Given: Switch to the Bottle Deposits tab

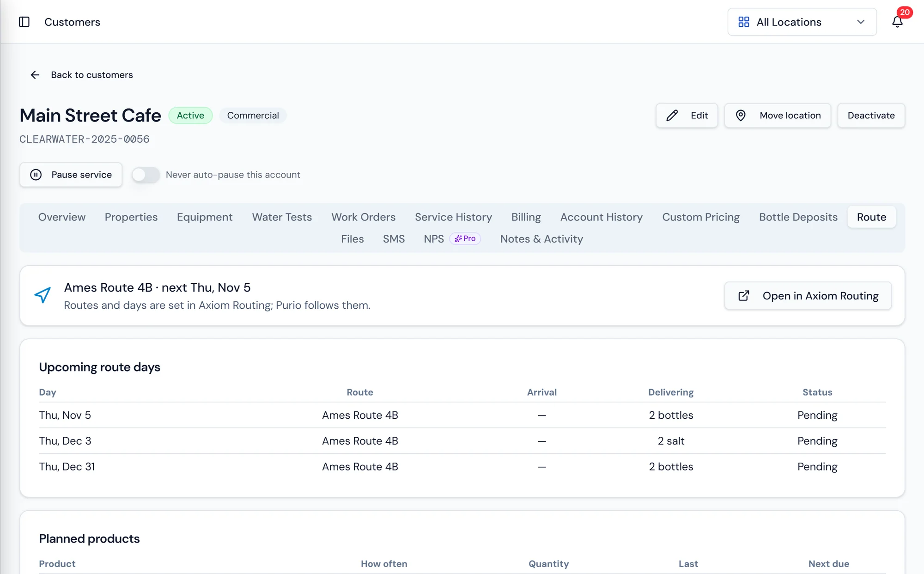Looking at the screenshot, I should click(798, 217).
